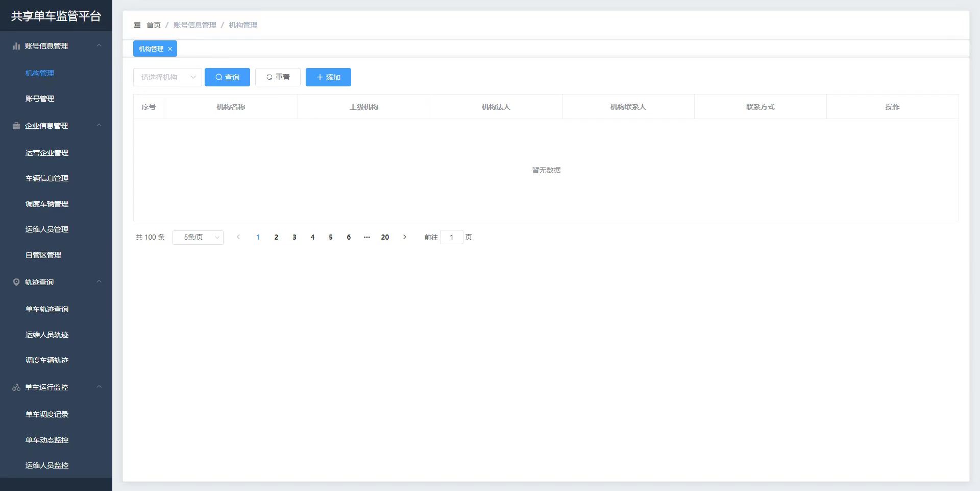The image size is (980, 491).
Task: Click the 序号 column header
Action: tap(149, 107)
